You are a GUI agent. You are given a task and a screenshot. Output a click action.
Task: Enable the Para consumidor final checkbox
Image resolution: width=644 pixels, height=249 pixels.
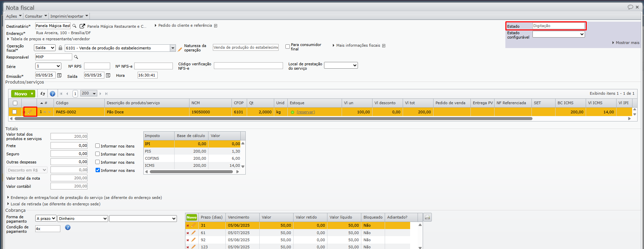[287, 47]
